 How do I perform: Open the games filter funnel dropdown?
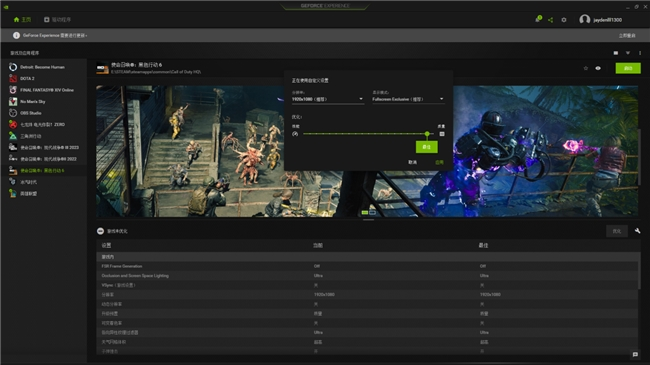628,53
